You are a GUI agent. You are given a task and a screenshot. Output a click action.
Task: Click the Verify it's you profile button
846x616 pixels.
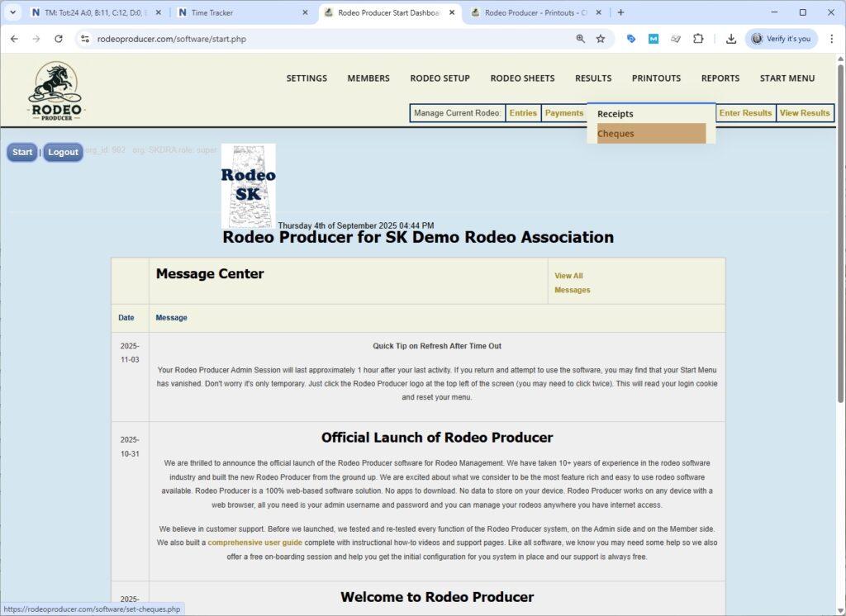click(782, 39)
